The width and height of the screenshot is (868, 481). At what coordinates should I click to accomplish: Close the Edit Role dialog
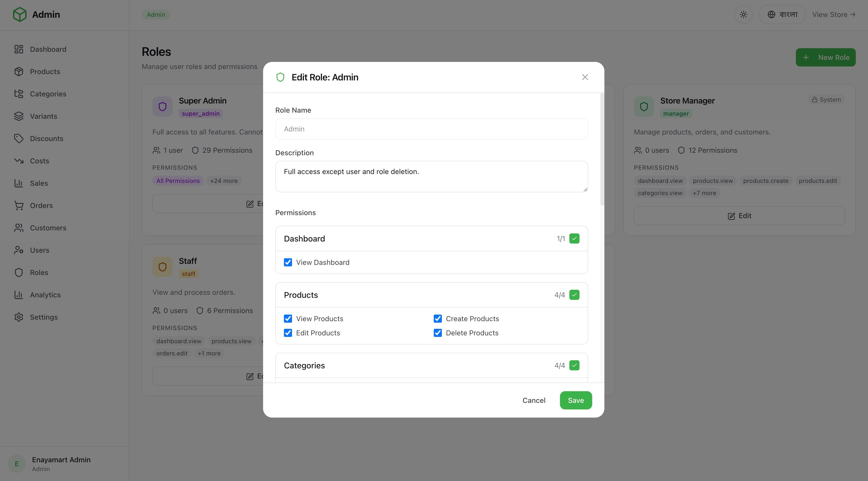click(x=585, y=77)
